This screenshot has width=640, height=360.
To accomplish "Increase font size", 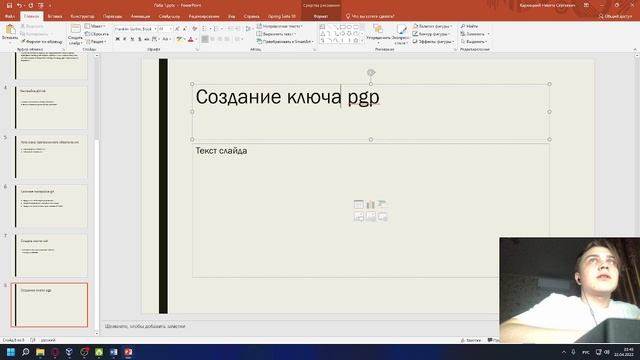I will 177,29.
